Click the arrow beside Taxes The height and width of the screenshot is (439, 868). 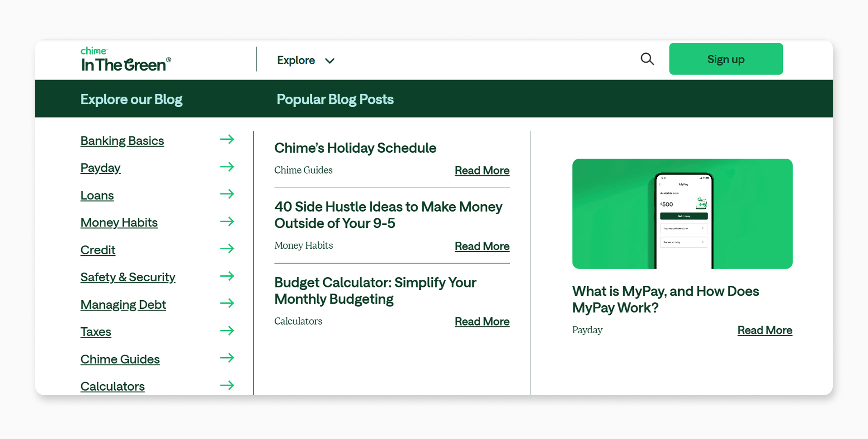[227, 331]
